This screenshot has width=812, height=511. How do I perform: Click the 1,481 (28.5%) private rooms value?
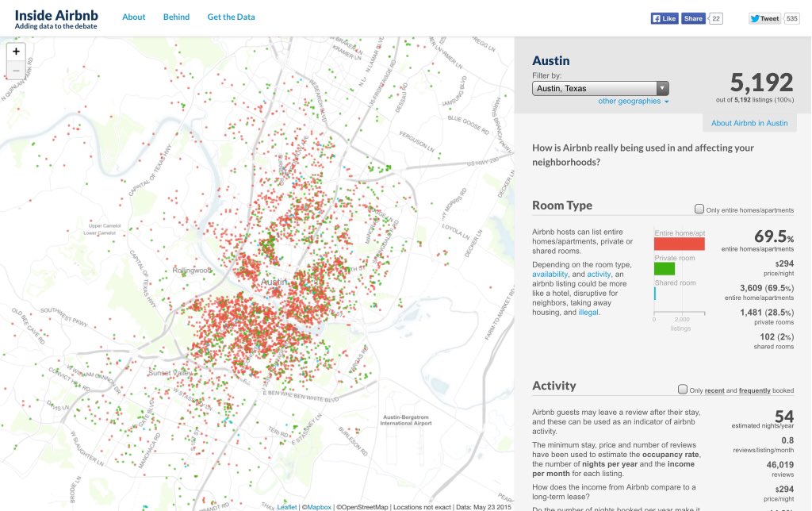pos(767,313)
